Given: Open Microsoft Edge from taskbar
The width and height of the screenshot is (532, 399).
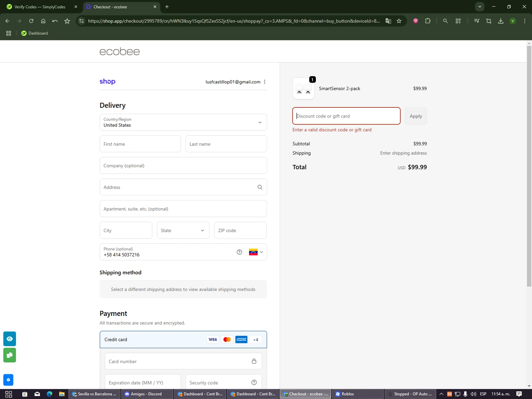Looking at the screenshot, I should tap(49, 394).
